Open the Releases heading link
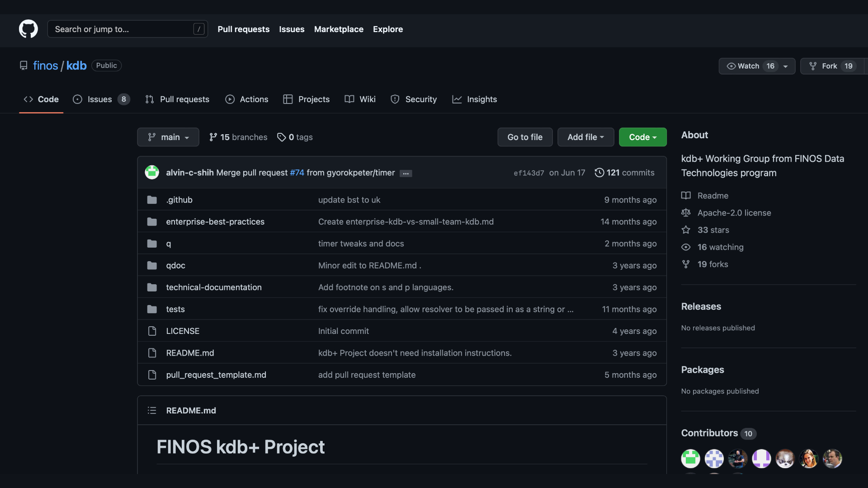Image resolution: width=868 pixels, height=488 pixels. point(701,306)
